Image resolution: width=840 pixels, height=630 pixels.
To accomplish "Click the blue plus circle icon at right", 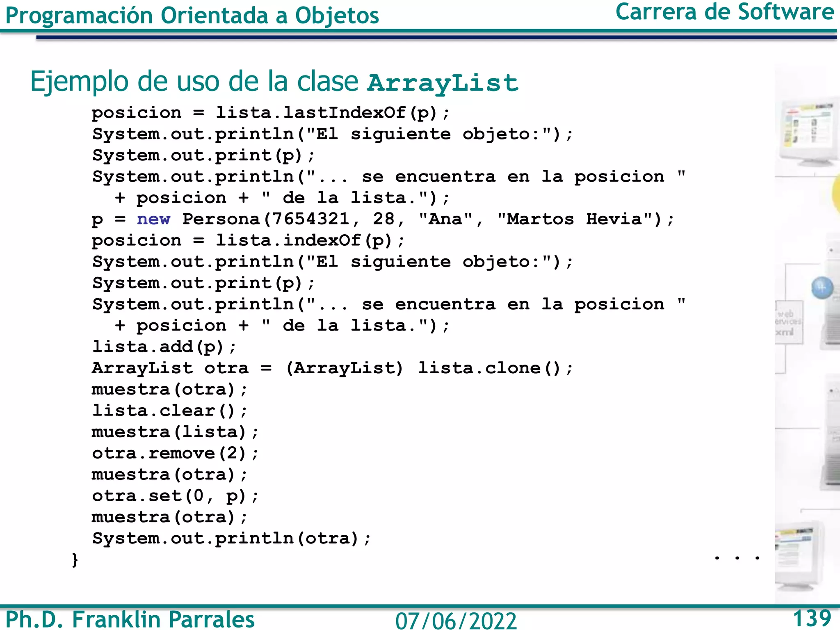I will 822,288.
